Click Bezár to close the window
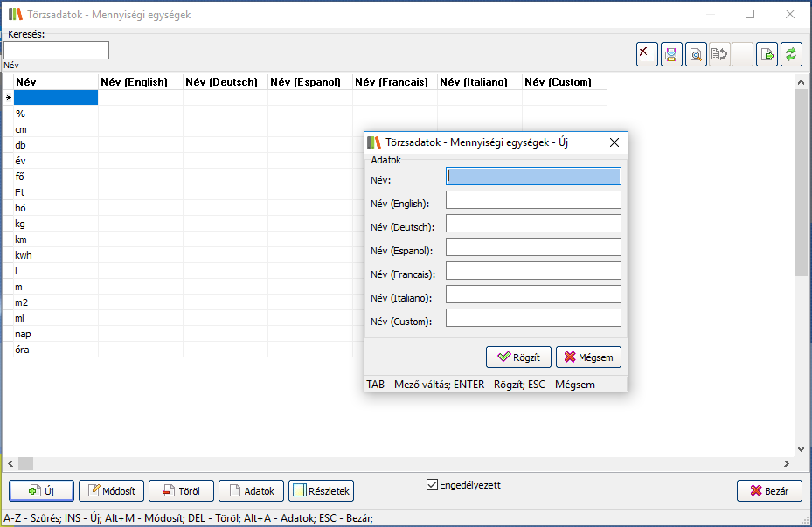 769,491
